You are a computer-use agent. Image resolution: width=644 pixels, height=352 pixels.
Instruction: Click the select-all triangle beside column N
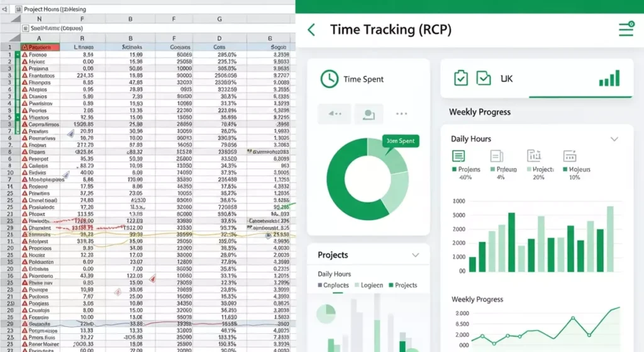[16, 18]
